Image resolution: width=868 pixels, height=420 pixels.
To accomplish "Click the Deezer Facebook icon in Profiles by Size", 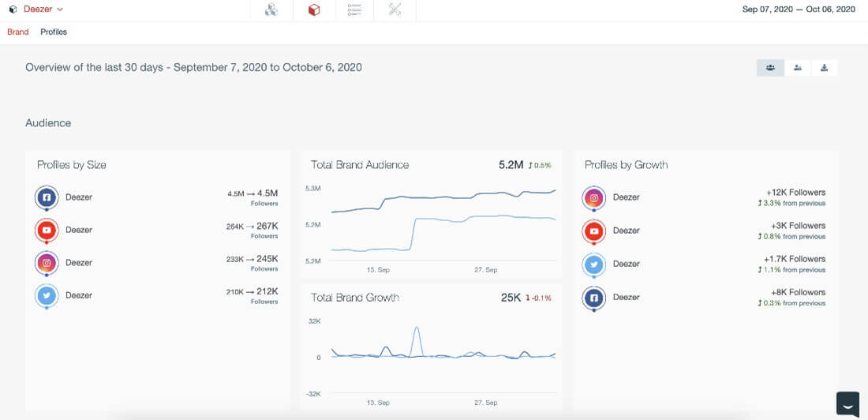I will click(x=47, y=197).
